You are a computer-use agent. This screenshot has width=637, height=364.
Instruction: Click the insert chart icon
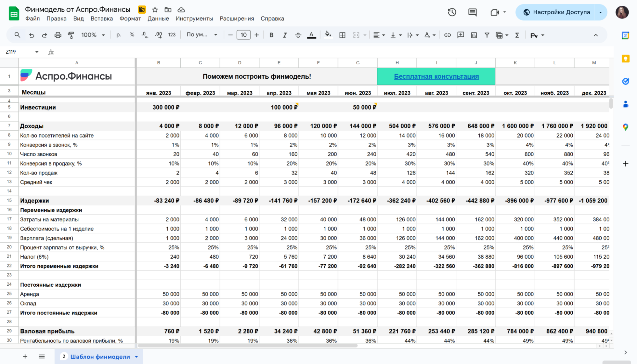tap(474, 35)
